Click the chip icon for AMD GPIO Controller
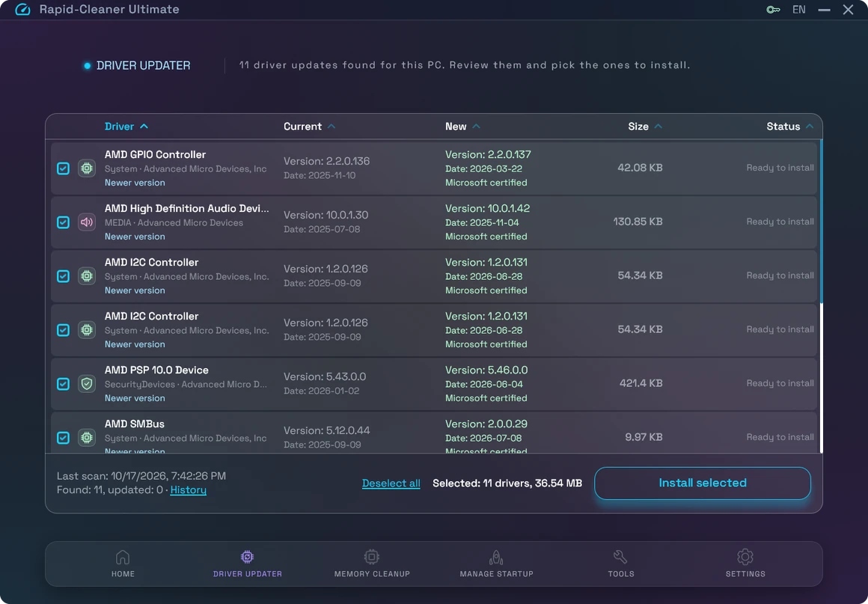Image resolution: width=868 pixels, height=604 pixels. tap(87, 168)
